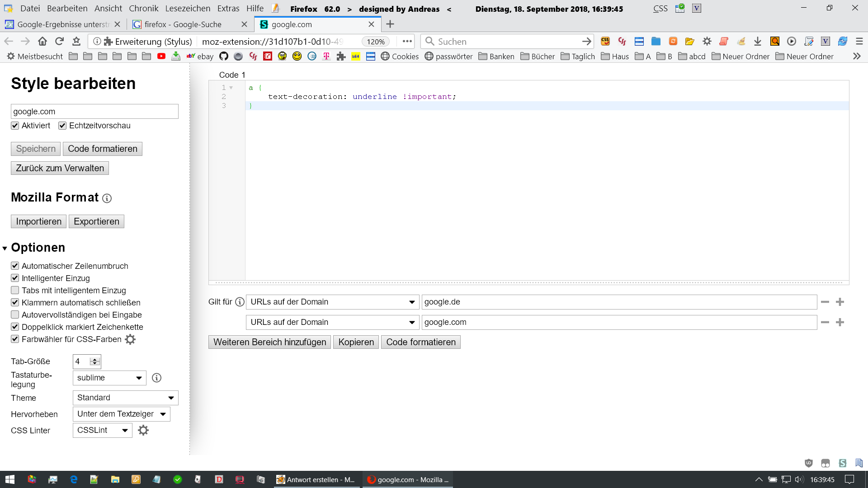
Task: Collapse the Optionen section
Action: (5, 248)
